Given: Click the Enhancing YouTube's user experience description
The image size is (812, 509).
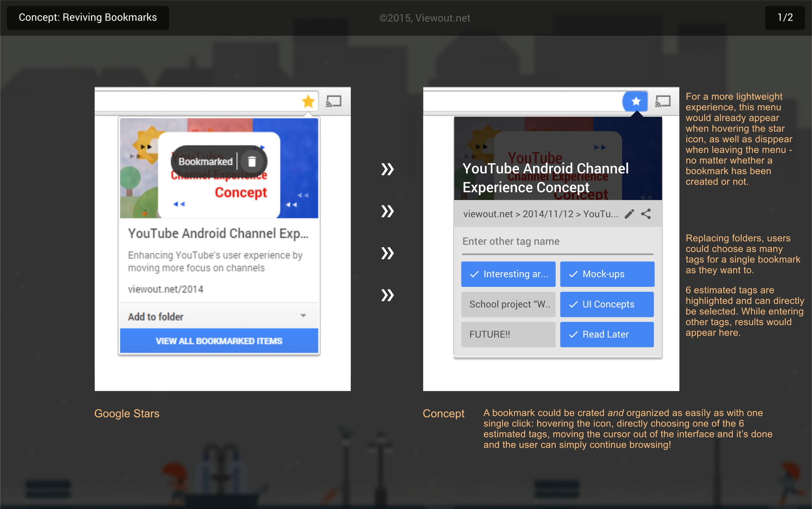Looking at the screenshot, I should (x=215, y=261).
